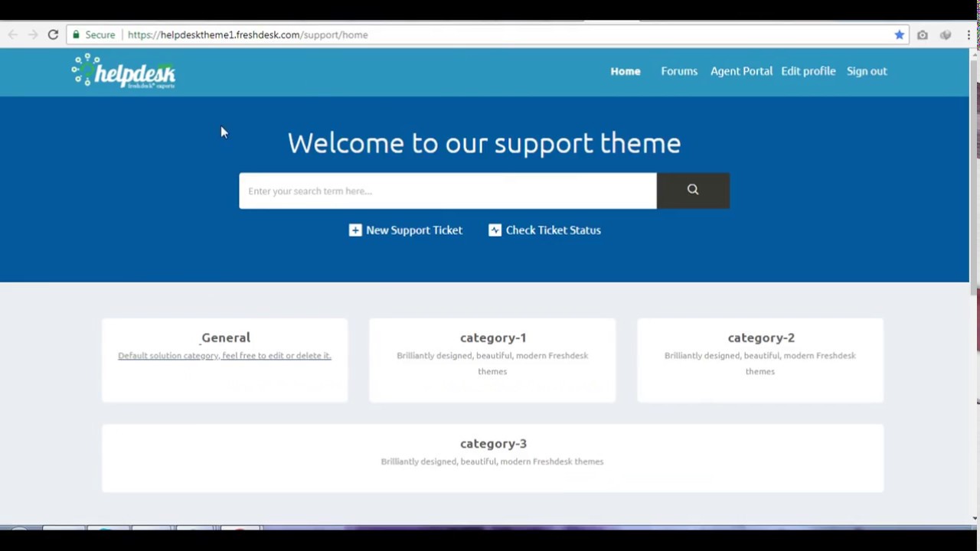
Task: Click the scrollbar down arrow
Action: pos(975,518)
